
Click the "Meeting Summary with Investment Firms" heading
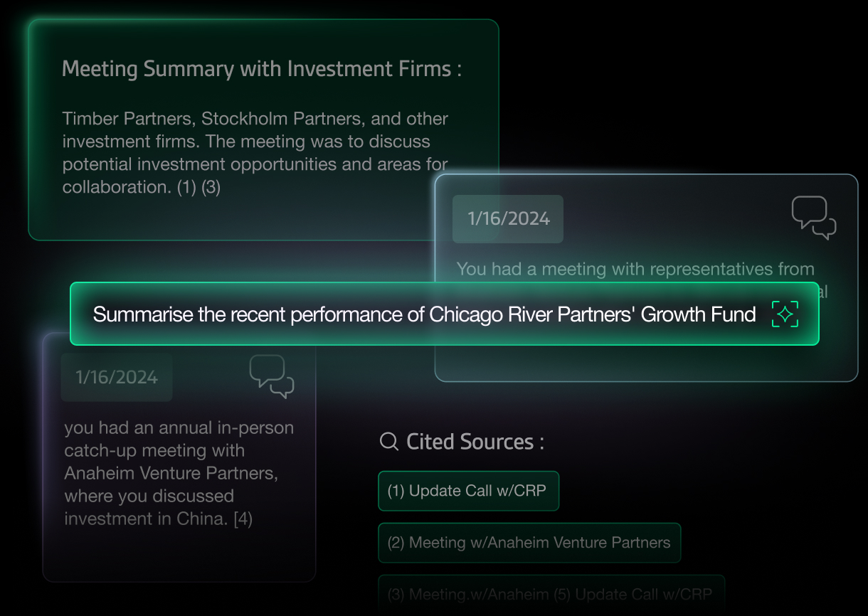click(262, 69)
